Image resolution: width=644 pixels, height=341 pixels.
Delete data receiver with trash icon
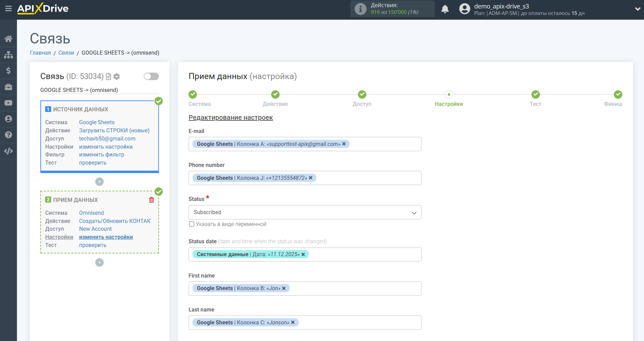[152, 200]
